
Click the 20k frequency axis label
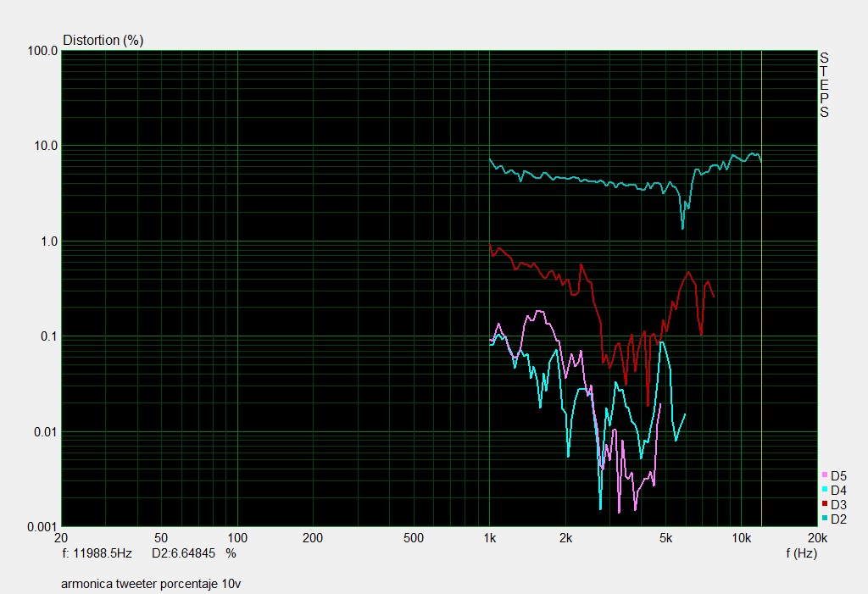[x=817, y=538]
